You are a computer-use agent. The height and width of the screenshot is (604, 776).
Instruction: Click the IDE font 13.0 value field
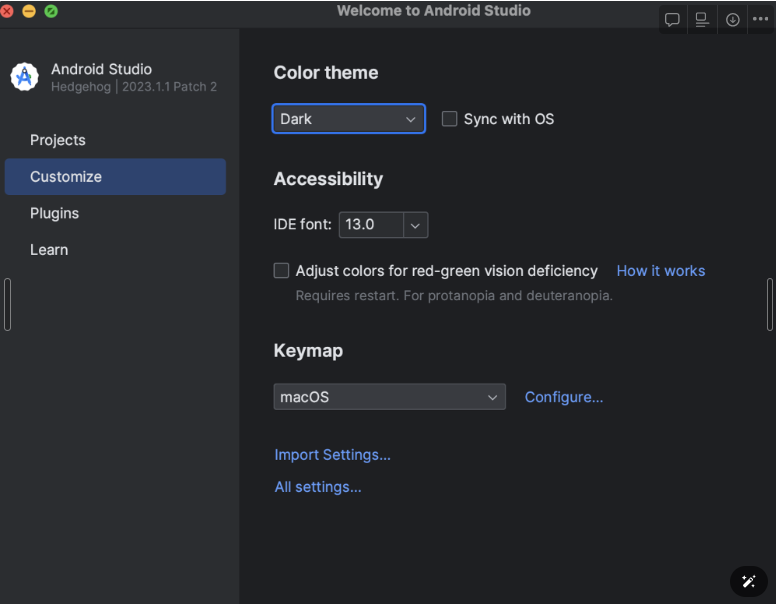click(371, 225)
